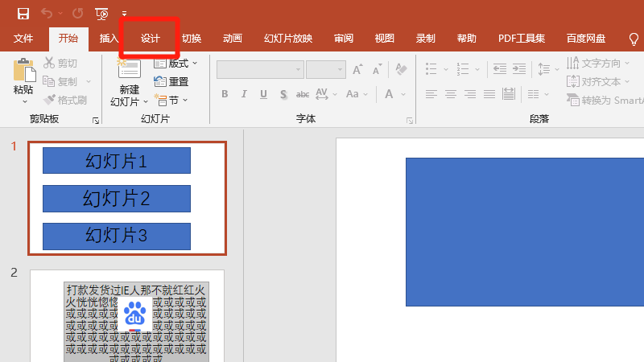
Task: Toggle Underline text formatting
Action: coord(264,94)
